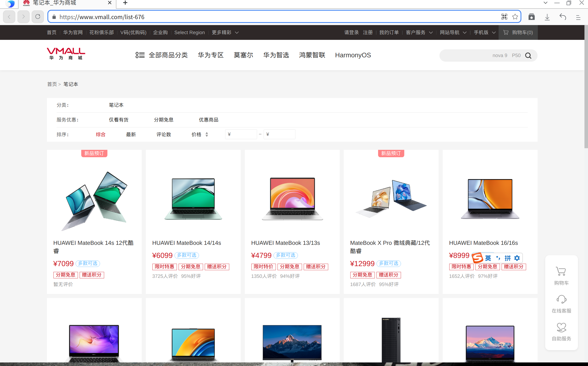Bookmark page with star icon
The image size is (588, 366).
[515, 17]
